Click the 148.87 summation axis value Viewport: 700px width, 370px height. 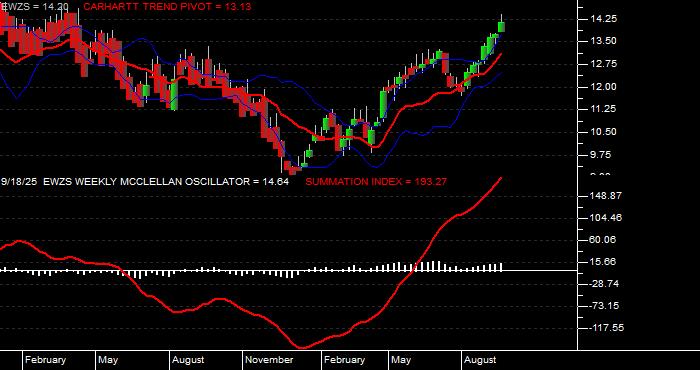(x=605, y=196)
